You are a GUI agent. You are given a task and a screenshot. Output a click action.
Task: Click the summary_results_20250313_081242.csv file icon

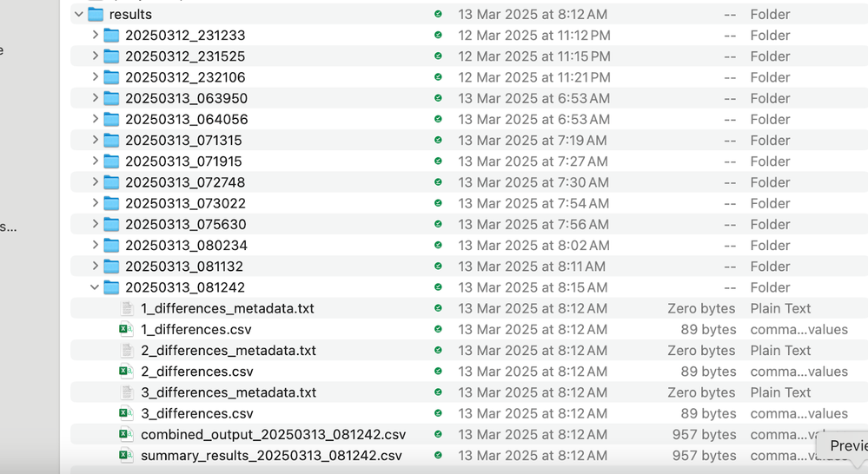(127, 456)
